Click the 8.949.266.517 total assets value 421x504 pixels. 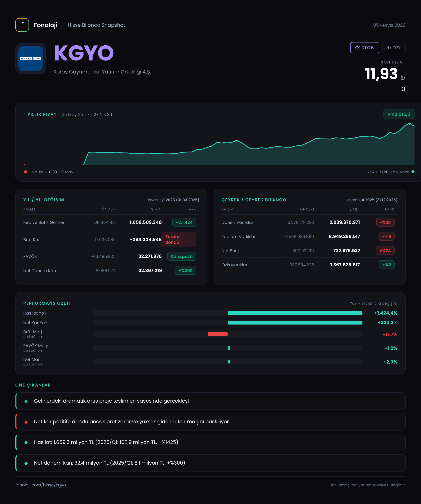pyautogui.click(x=344, y=236)
